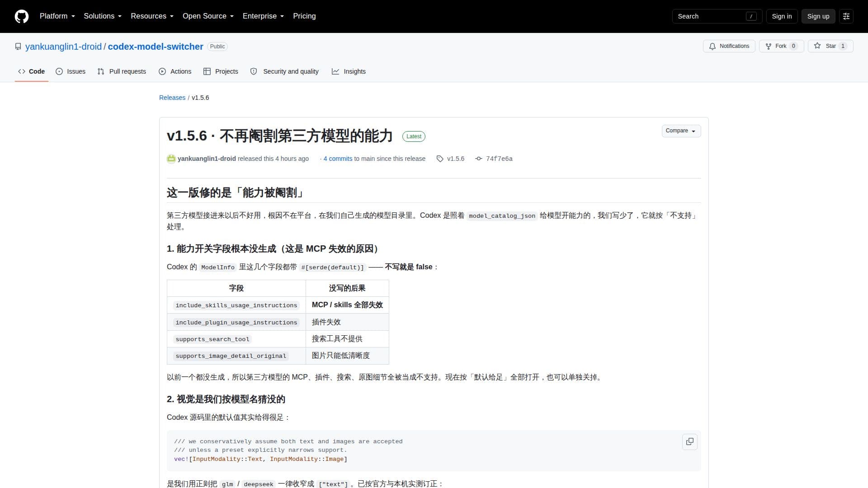Screen dimensions: 868x488
Task: Click the Notifications bell button
Action: (729, 46)
